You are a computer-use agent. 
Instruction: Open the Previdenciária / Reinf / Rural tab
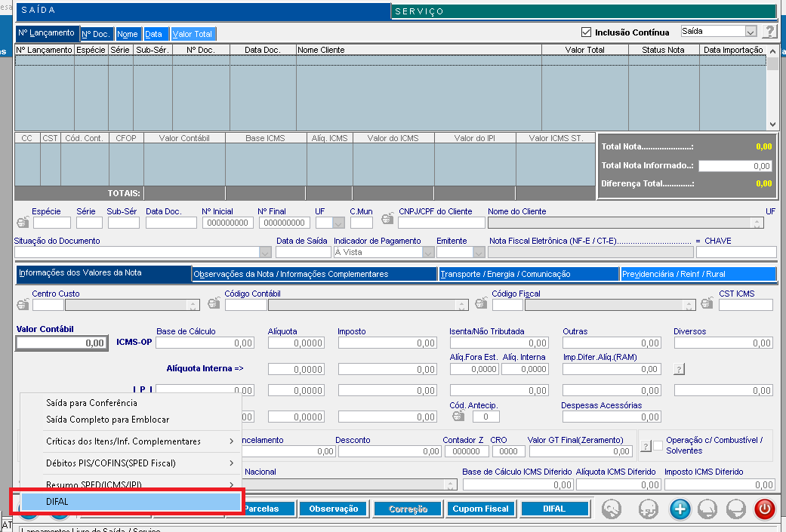coord(698,274)
